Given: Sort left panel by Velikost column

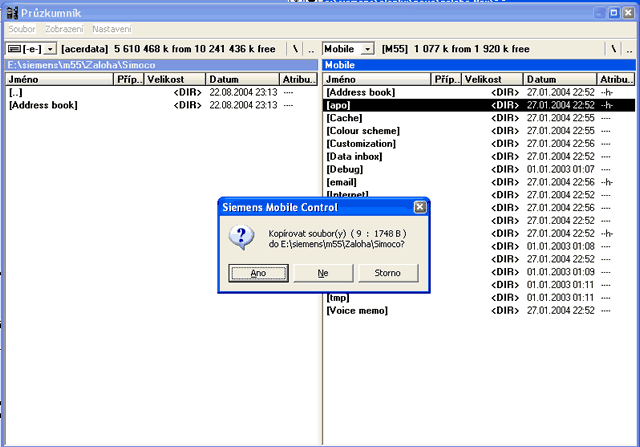Looking at the screenshot, I should [x=175, y=79].
